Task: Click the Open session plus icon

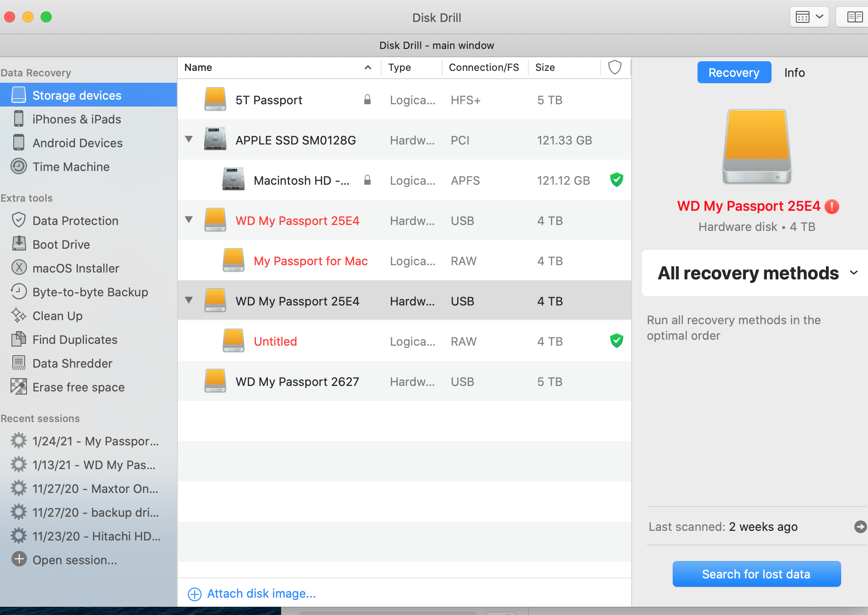Action: (19, 559)
